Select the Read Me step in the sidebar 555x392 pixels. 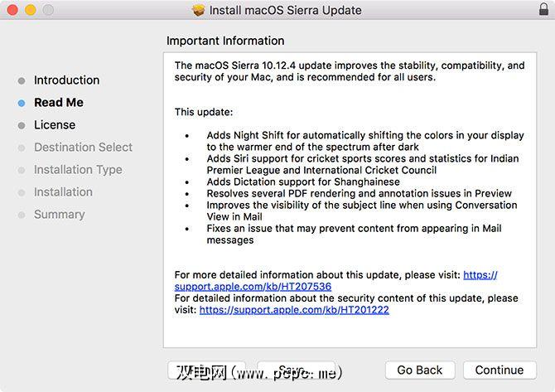click(x=58, y=103)
